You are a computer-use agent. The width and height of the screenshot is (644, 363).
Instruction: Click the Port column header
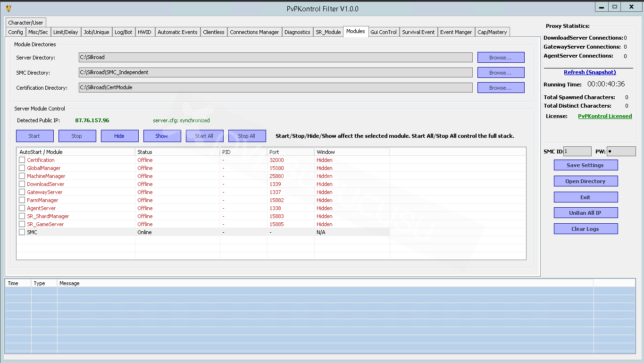[291, 152]
